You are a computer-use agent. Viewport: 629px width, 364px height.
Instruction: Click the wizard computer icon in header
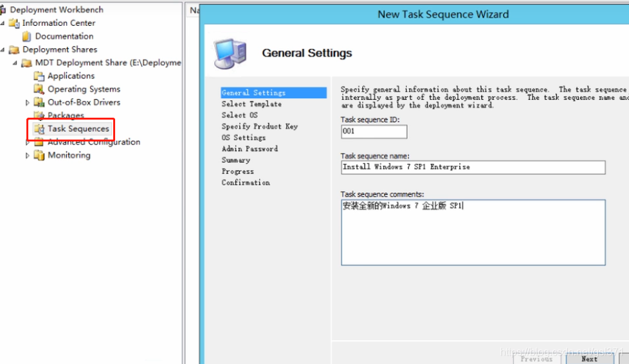230,53
